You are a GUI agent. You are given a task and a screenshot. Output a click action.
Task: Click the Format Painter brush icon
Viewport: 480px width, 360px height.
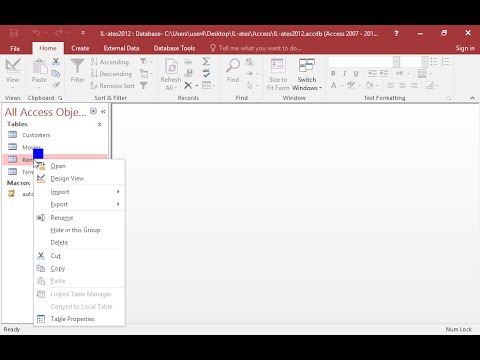tap(56, 85)
